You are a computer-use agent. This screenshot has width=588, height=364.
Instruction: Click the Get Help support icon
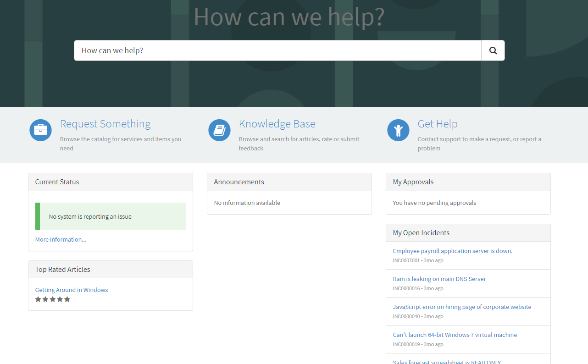[x=398, y=130]
